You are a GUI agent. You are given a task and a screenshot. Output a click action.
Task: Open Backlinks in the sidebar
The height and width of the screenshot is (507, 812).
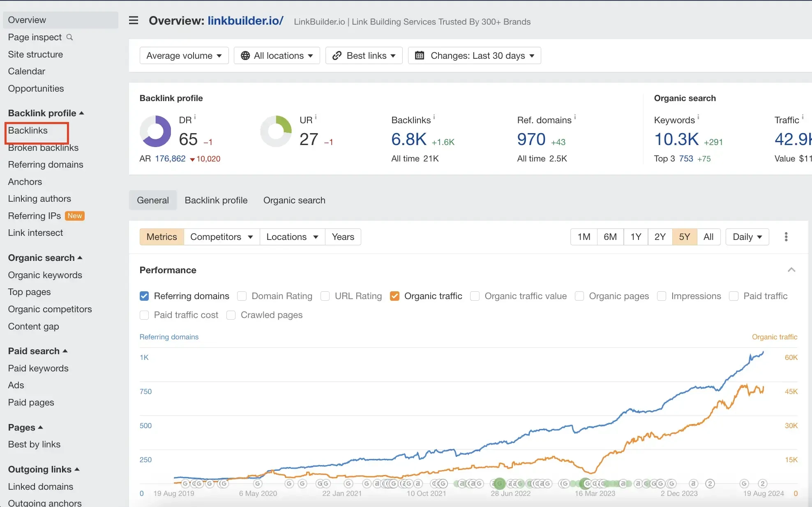(28, 130)
